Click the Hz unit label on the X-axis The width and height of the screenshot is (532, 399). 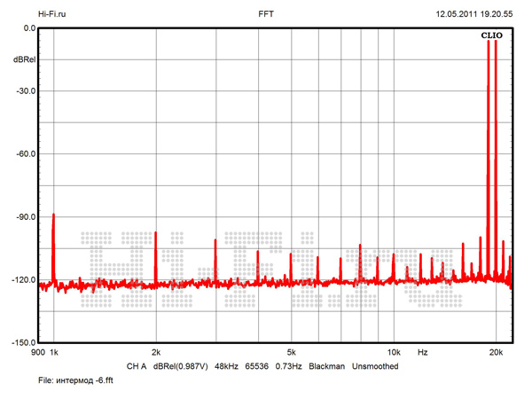423,353
